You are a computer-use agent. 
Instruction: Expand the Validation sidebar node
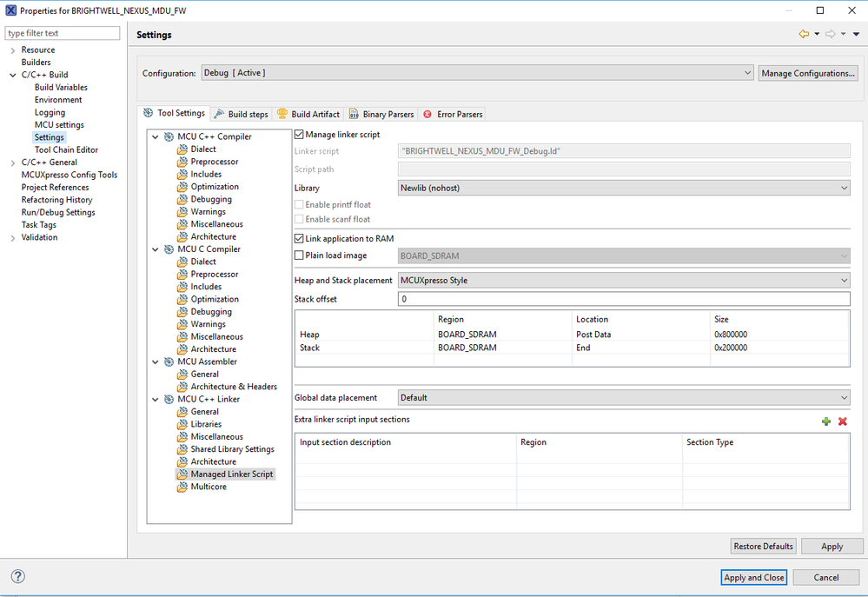[13, 237]
